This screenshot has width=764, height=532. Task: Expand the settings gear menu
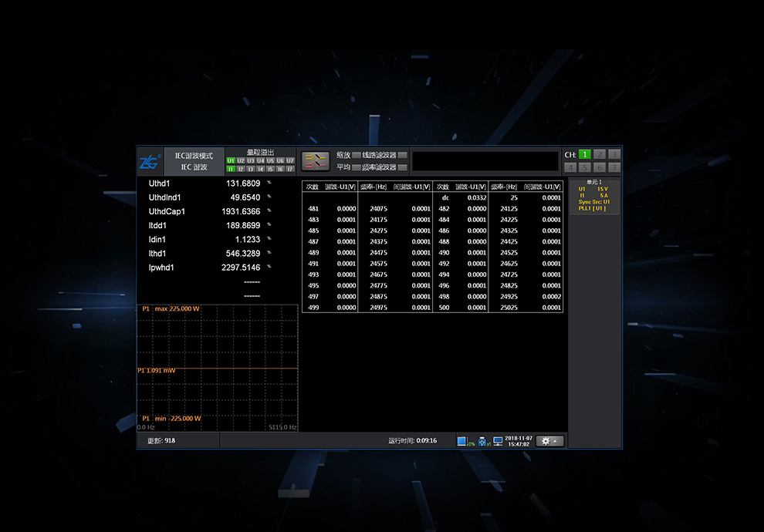point(549,441)
